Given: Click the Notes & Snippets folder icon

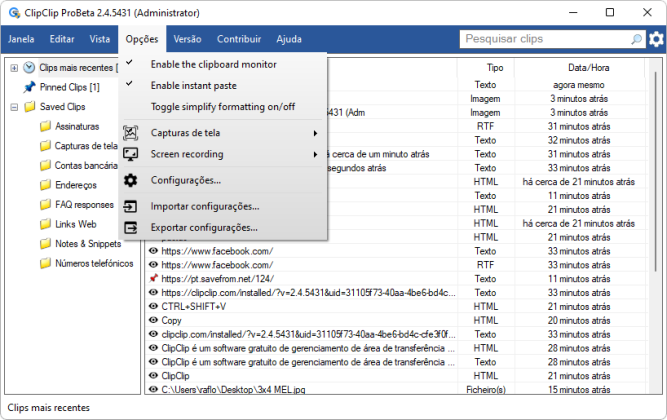Looking at the screenshot, I should coord(45,244).
